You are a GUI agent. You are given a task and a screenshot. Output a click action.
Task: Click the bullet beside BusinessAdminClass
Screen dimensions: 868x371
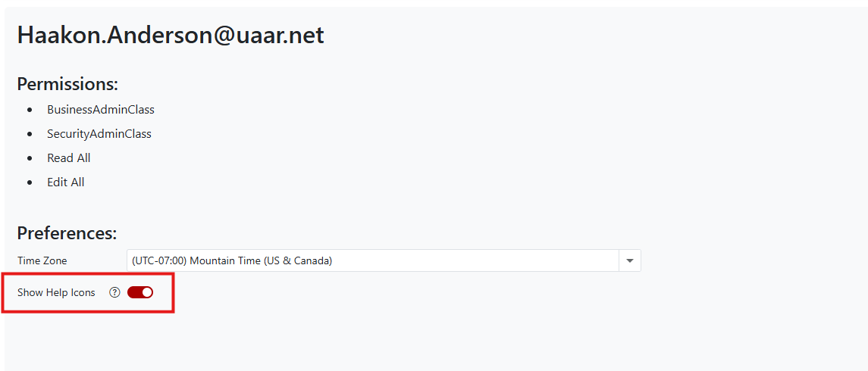point(30,110)
